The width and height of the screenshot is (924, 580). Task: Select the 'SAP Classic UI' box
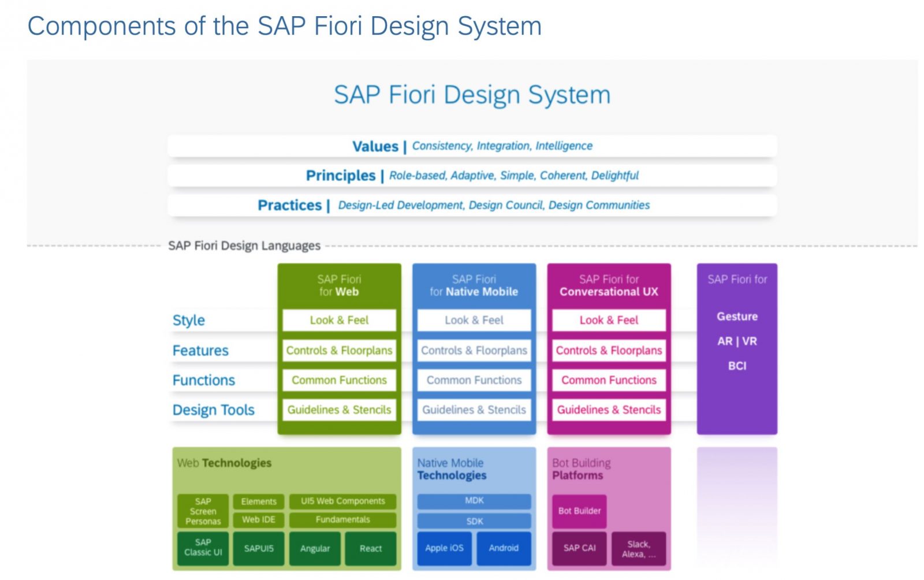203,548
